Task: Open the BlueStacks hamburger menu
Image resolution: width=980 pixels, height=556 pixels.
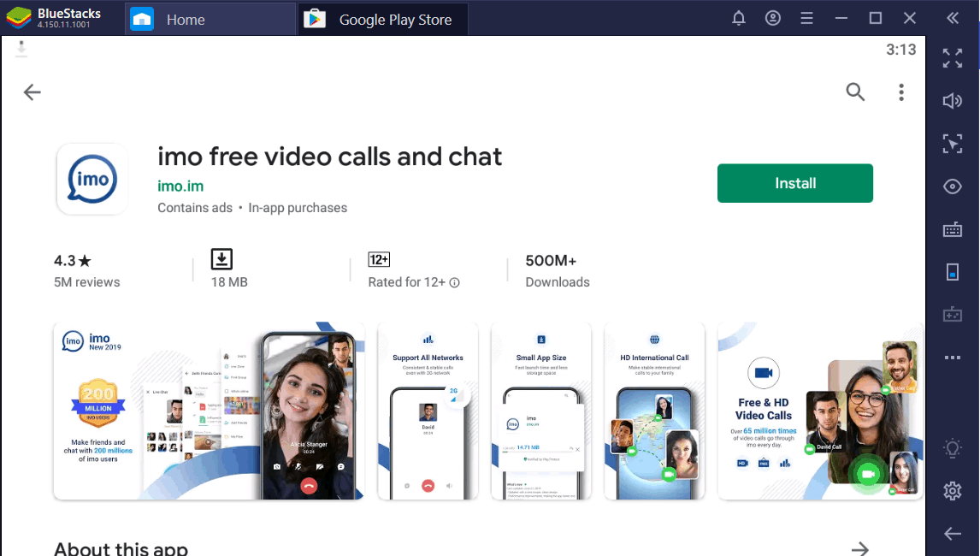Action: (x=807, y=18)
